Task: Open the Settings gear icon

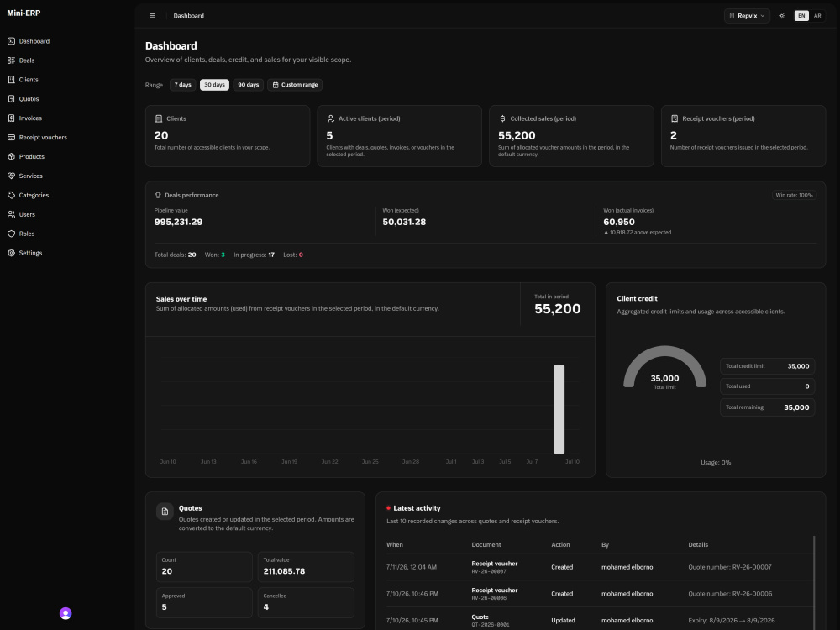Action: tap(11, 254)
